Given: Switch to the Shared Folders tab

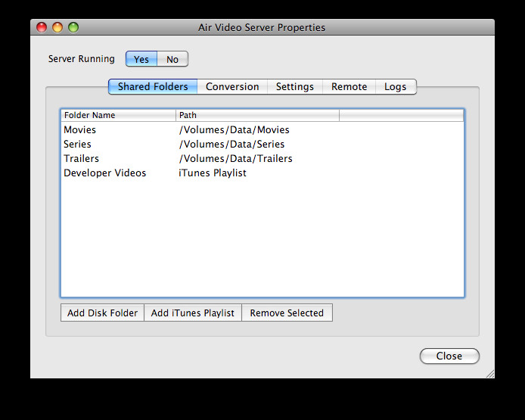Looking at the screenshot, I should pos(153,87).
